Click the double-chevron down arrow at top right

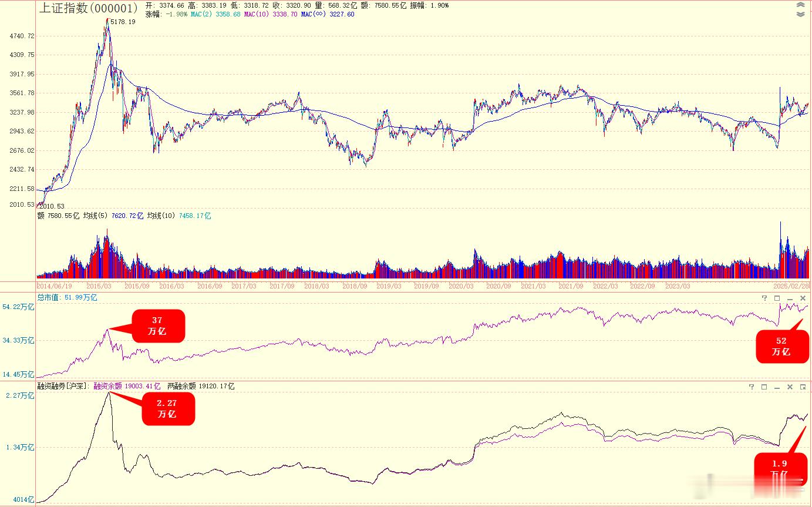[801, 14]
